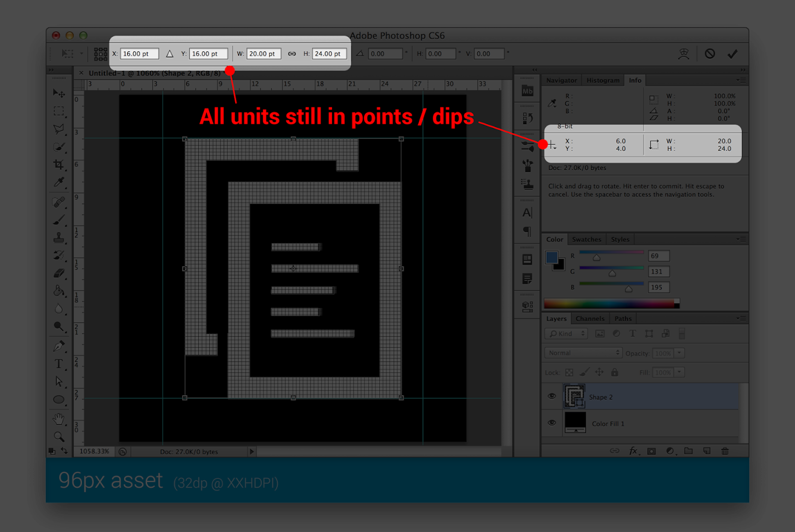This screenshot has width=795, height=532.
Task: Cancel the transform in options bar
Action: pyautogui.click(x=710, y=54)
